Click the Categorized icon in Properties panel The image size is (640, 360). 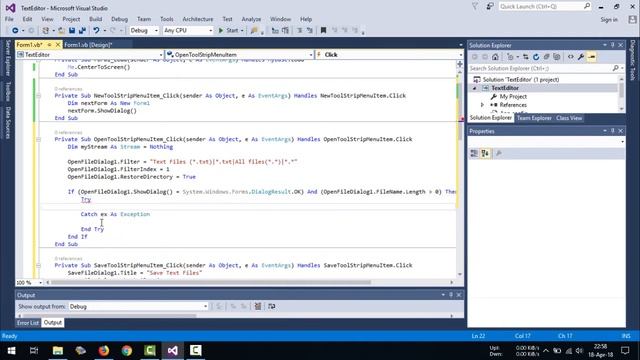(x=474, y=153)
